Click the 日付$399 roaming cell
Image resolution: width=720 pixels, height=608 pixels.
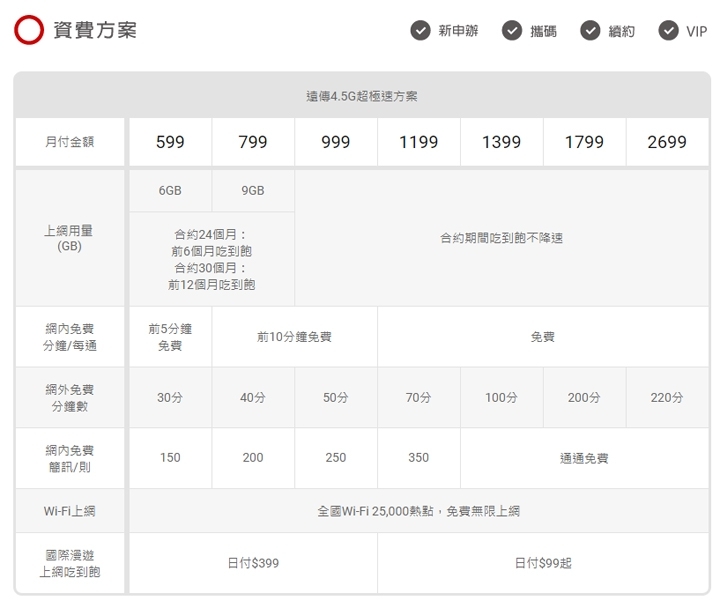253,563
